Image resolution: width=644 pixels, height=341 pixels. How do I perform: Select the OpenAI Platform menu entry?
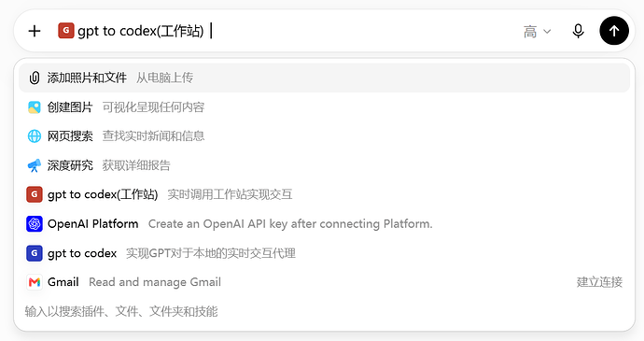coord(324,224)
